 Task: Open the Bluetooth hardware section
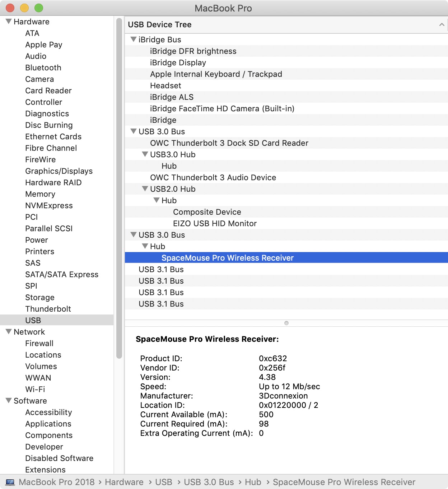pyautogui.click(x=43, y=67)
